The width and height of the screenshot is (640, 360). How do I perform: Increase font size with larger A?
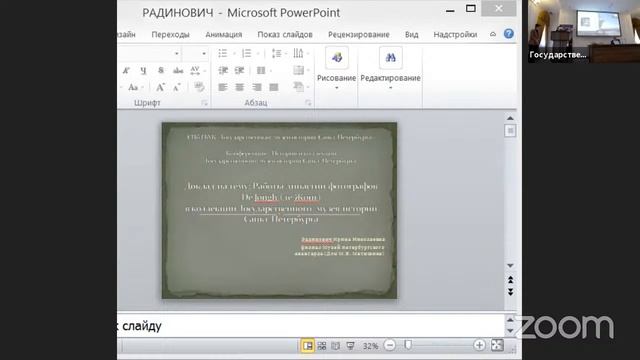(160, 87)
